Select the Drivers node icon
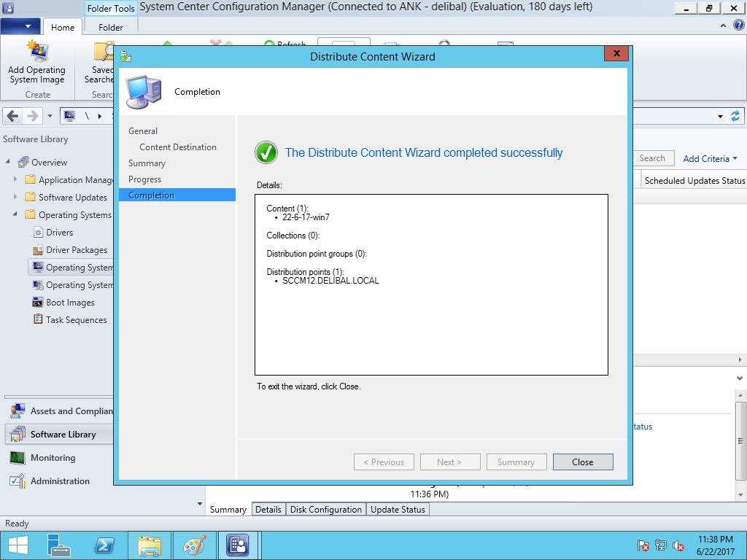The image size is (747, 560). pos(39,233)
